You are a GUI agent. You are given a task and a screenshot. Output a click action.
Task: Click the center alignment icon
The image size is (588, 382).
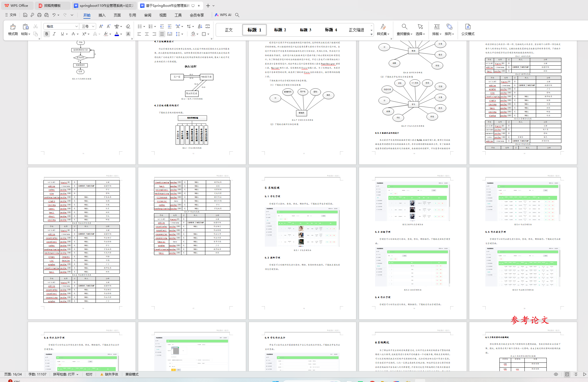point(147,34)
